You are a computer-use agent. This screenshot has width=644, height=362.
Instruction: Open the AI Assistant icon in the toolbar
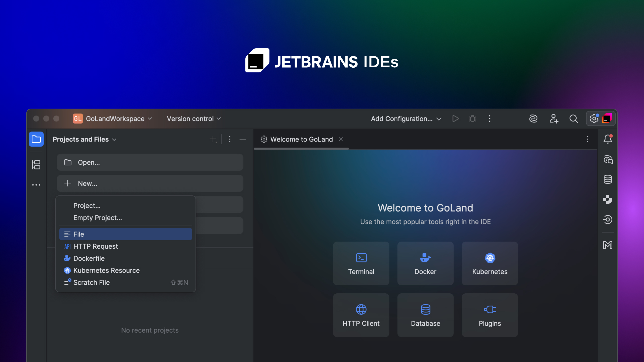pos(534,118)
